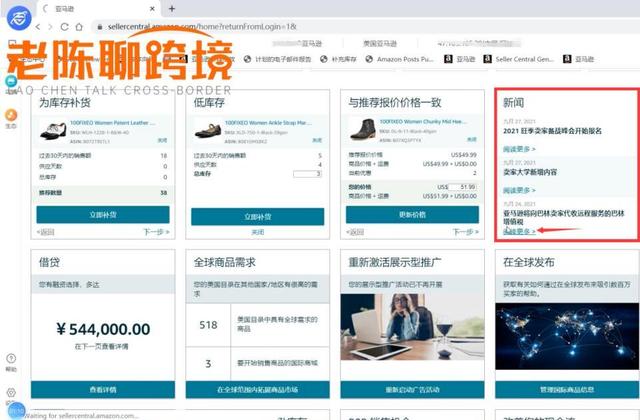640x420 pixels.
Task: Open brown ankle boot product thumbnail
Action: click(x=362, y=130)
